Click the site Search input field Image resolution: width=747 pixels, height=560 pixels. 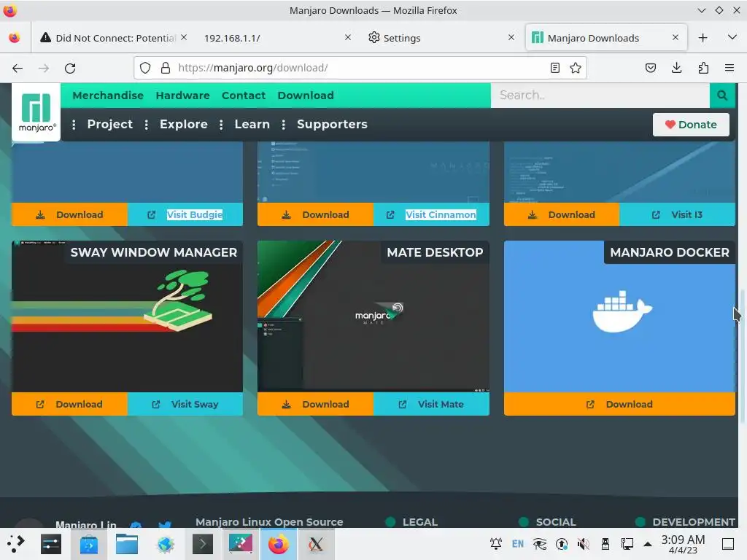pos(600,96)
